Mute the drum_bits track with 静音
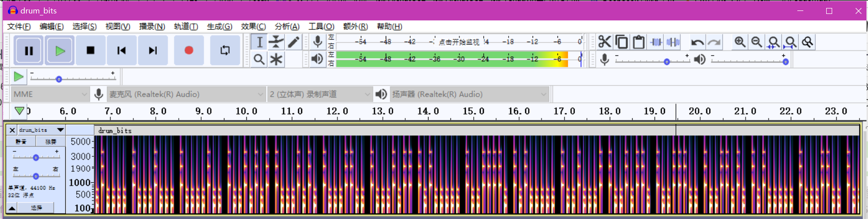This screenshot has height=219, width=868. [20, 142]
